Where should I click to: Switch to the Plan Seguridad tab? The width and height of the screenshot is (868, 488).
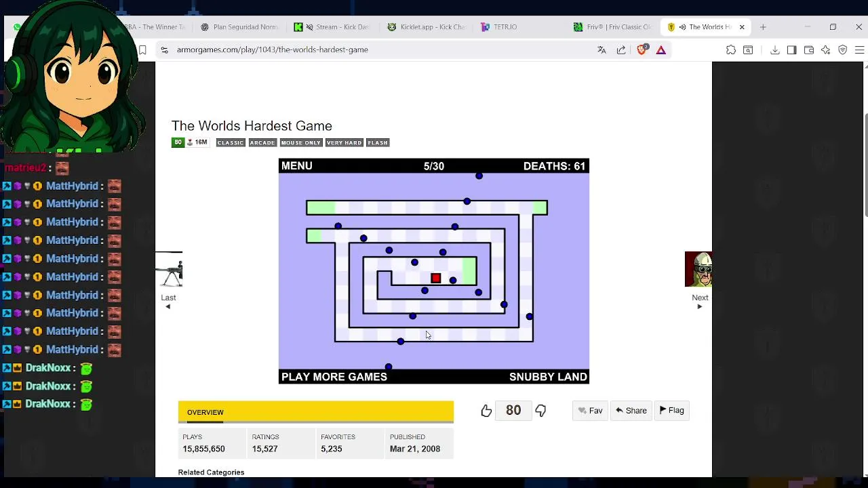click(239, 27)
